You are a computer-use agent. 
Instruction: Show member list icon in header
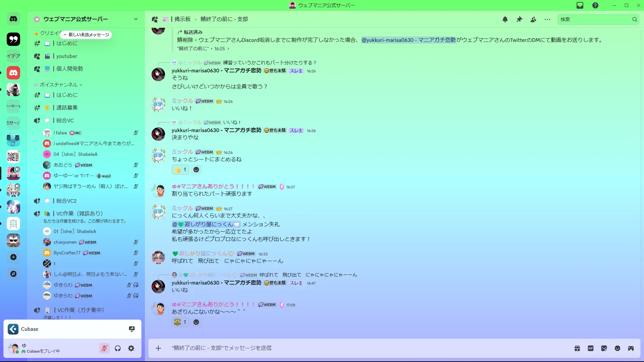(x=533, y=19)
